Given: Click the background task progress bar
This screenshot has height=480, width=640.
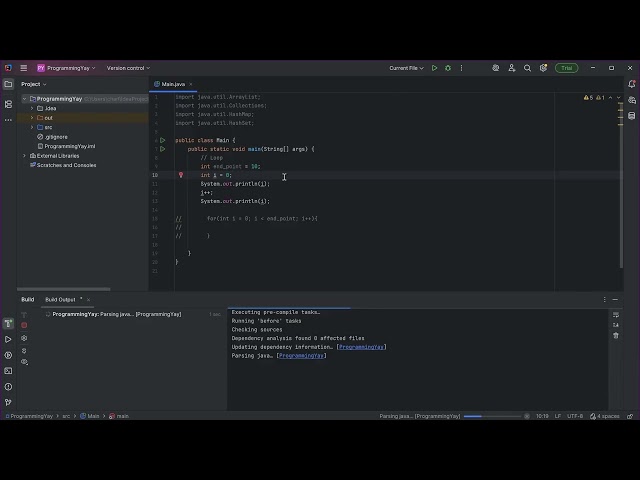Looking at the screenshot, I should (492, 416).
